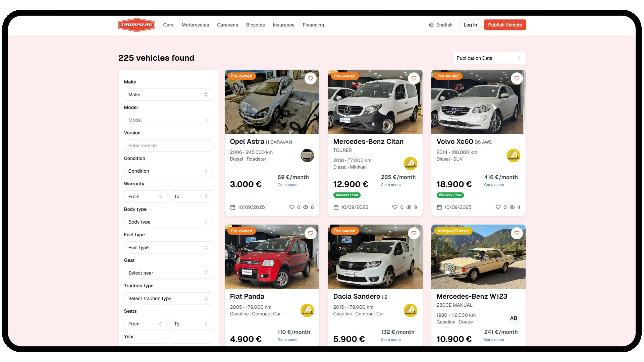The width and height of the screenshot is (644, 362).
Task: Open the Body type dropdown
Action: 168,222
